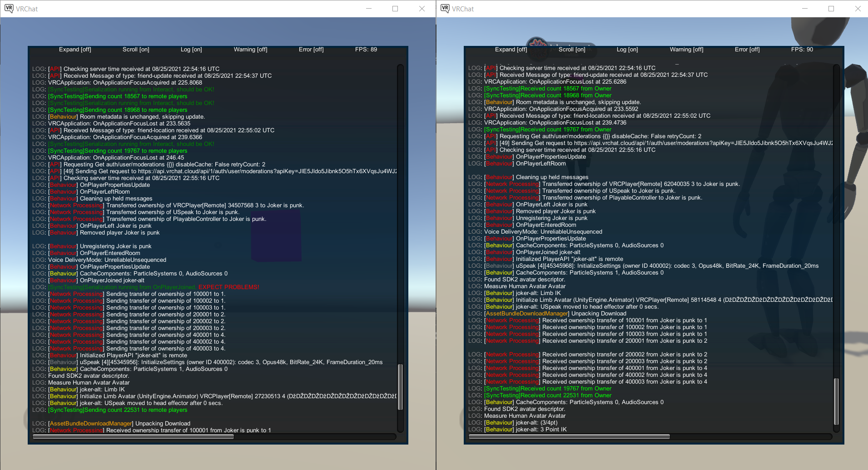Click 'Received ownership transfer of 400003' line in right window
The height and width of the screenshot is (470, 868).
(x=588, y=382)
